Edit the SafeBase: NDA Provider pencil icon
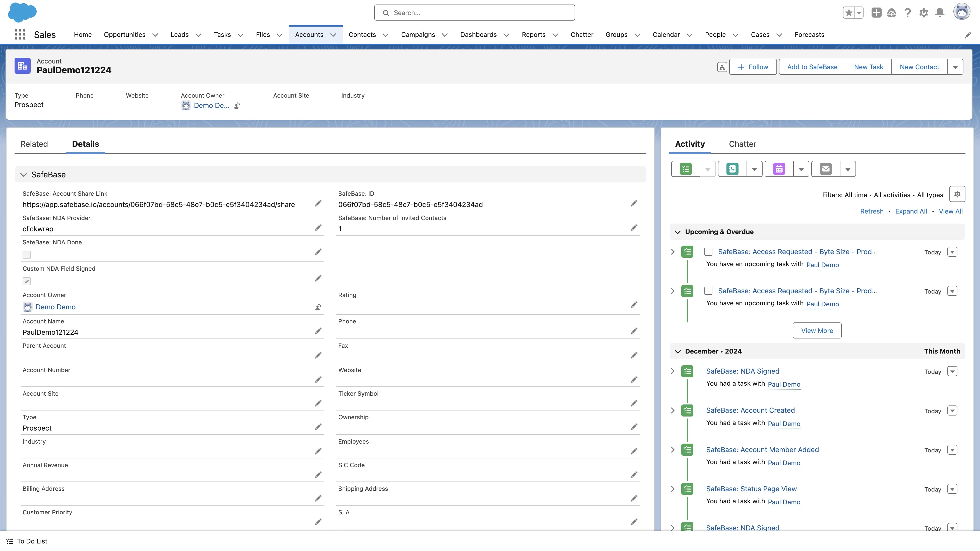The image size is (980, 551). click(x=318, y=228)
